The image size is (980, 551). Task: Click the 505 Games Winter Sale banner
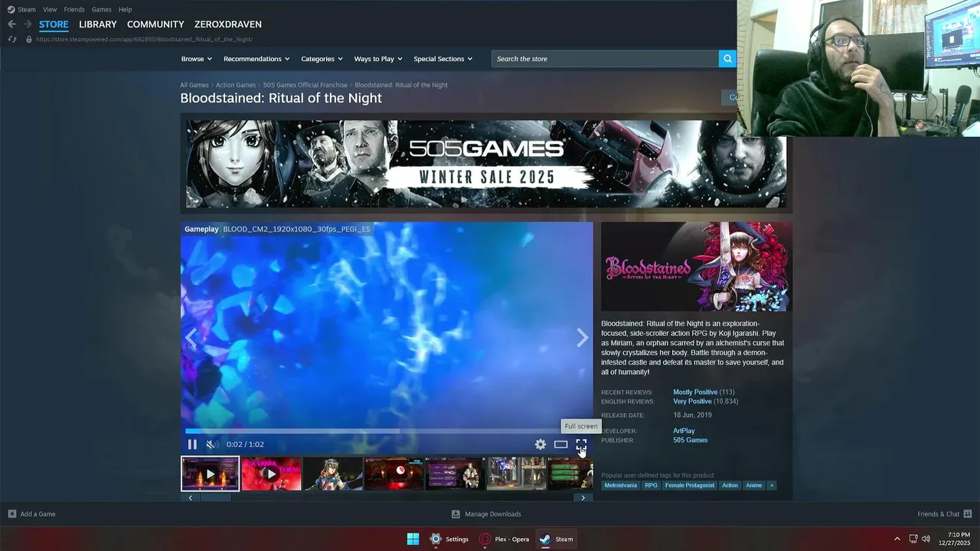tap(486, 163)
